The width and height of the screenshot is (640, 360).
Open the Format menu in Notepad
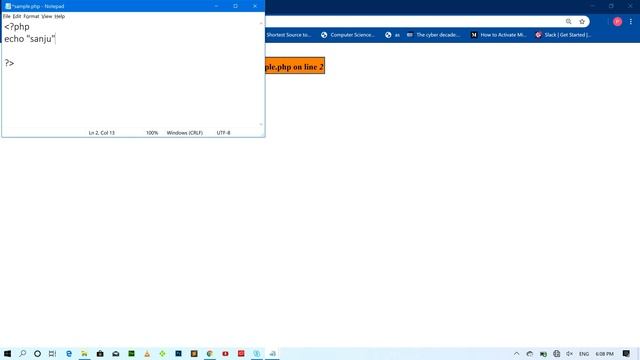click(31, 16)
